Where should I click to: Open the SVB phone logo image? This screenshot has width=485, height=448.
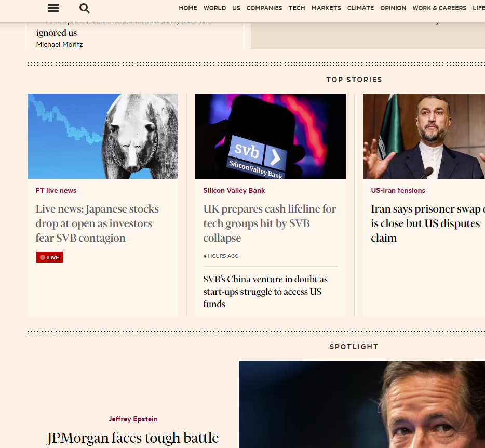click(271, 136)
